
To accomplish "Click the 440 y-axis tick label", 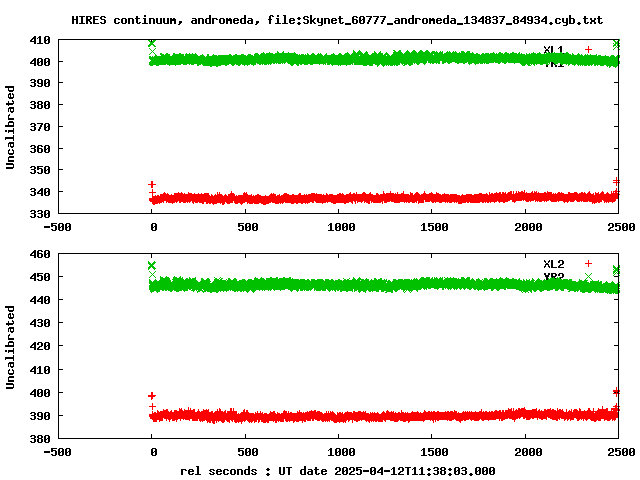I will pyautogui.click(x=40, y=300).
